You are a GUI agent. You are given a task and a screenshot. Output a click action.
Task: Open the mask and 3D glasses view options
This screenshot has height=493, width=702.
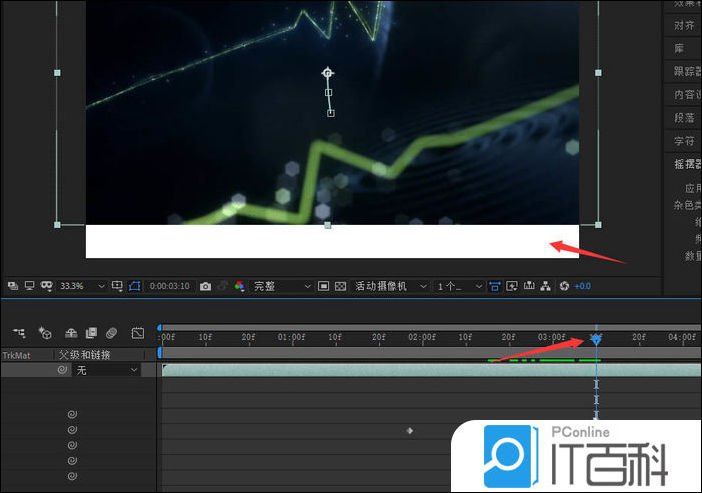coord(47,286)
